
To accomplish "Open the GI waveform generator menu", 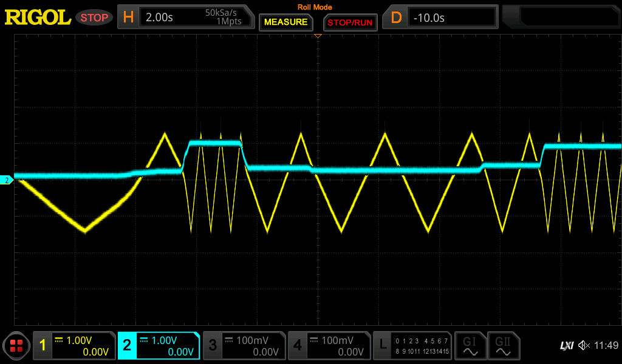I will click(471, 345).
